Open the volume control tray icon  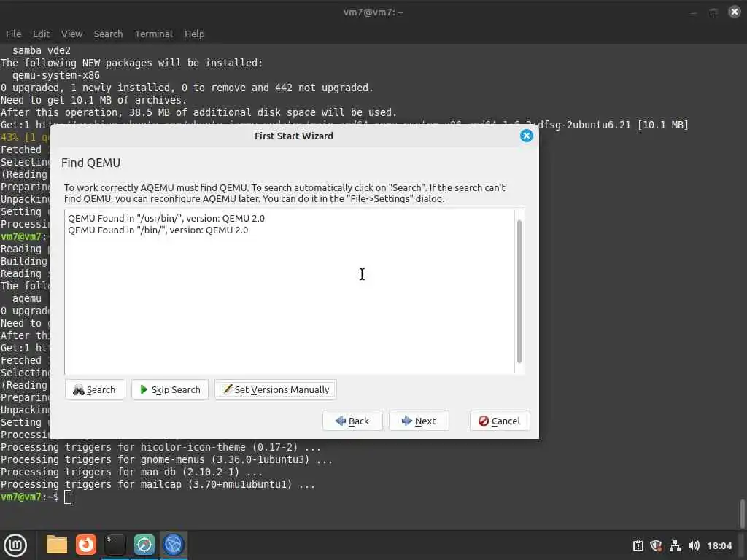pos(694,545)
